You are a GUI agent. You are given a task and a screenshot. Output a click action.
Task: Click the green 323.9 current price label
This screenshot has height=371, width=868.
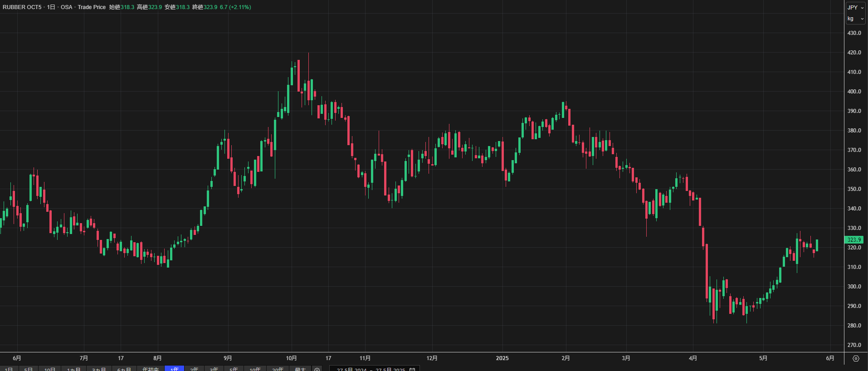click(854, 240)
